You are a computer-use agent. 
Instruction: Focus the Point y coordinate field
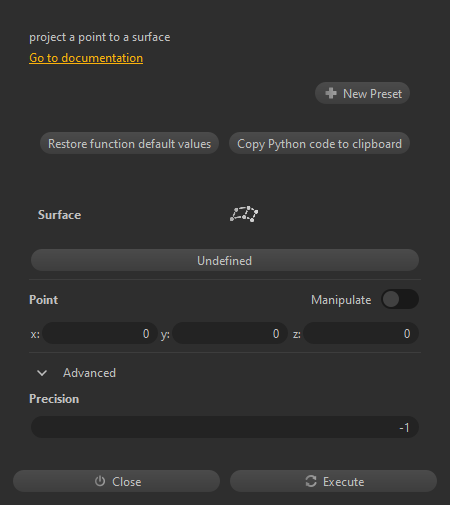click(x=230, y=333)
